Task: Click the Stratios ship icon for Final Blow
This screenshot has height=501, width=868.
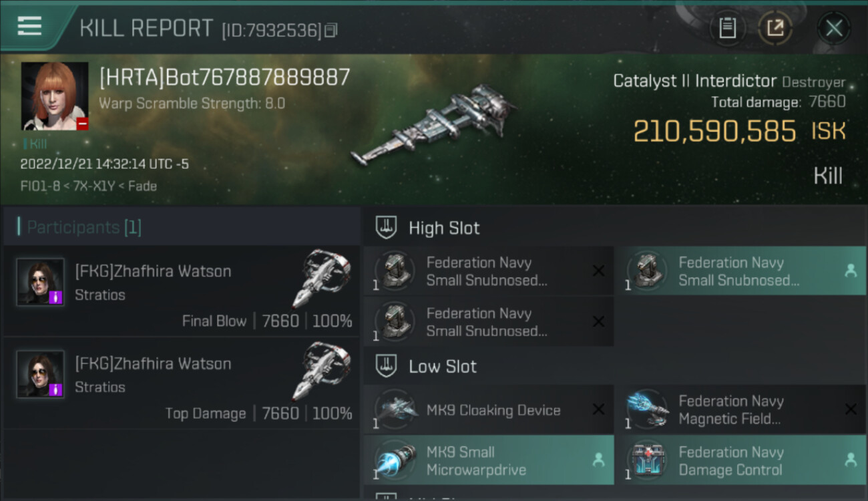Action: click(x=322, y=279)
